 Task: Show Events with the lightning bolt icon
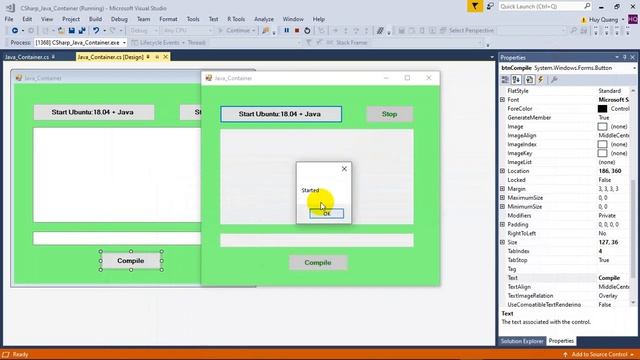pyautogui.click(x=541, y=80)
